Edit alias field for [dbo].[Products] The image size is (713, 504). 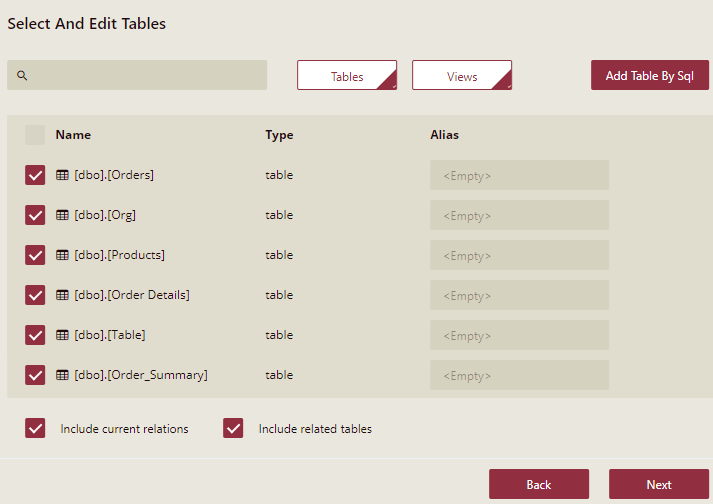tap(519, 255)
